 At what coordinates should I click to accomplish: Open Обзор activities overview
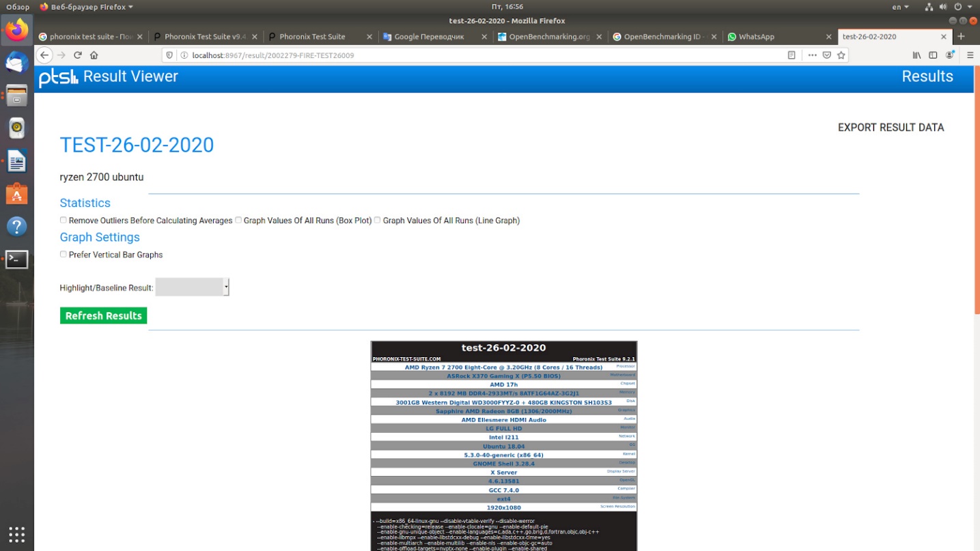point(18,7)
